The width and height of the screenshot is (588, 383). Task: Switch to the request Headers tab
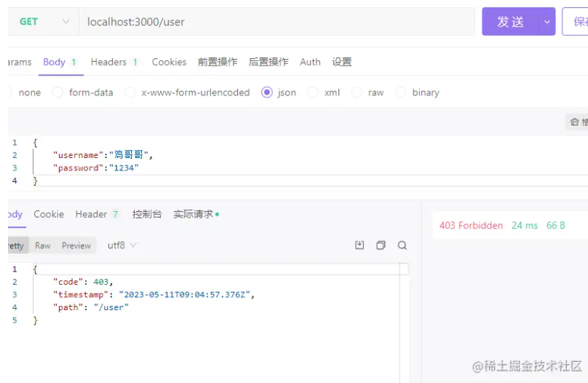click(x=114, y=62)
